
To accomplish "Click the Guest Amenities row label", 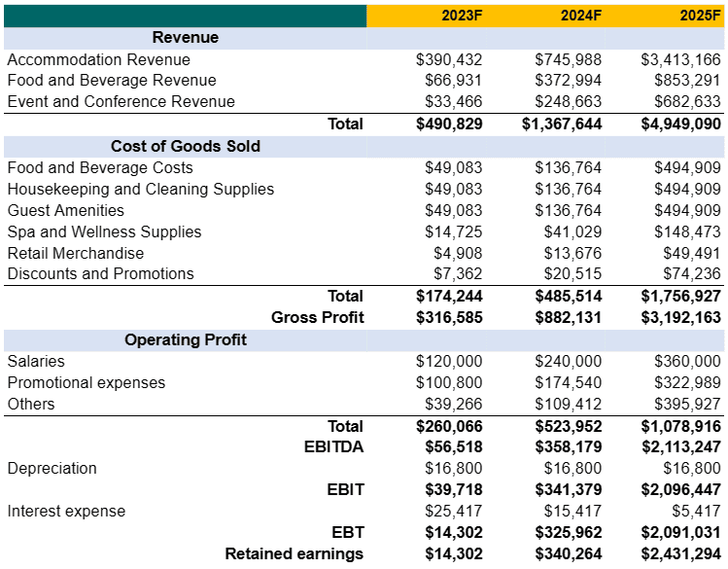I will (x=66, y=210).
